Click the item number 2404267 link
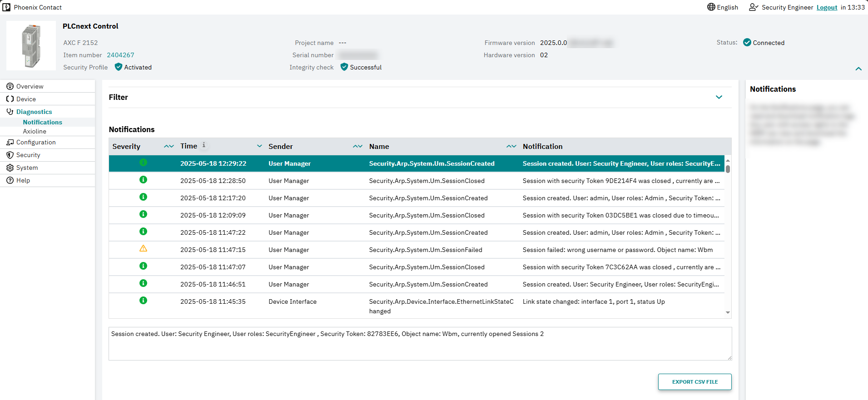Image resolution: width=868 pixels, height=400 pixels. [x=120, y=55]
